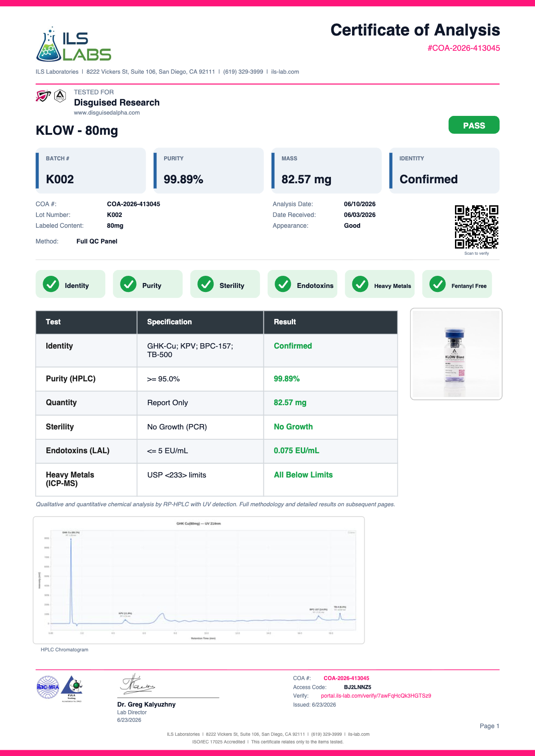Click the Report Only specification cell
The image size is (535, 756).
(x=200, y=403)
